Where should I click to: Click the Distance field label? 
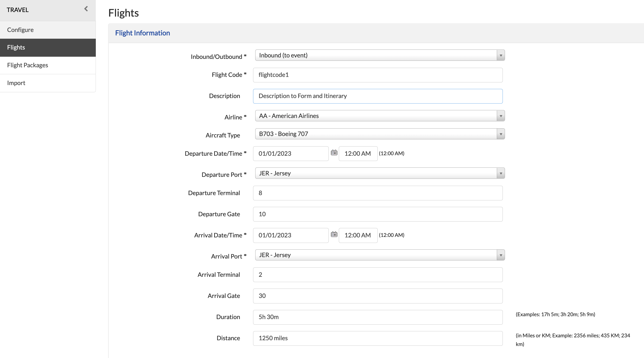(x=228, y=338)
